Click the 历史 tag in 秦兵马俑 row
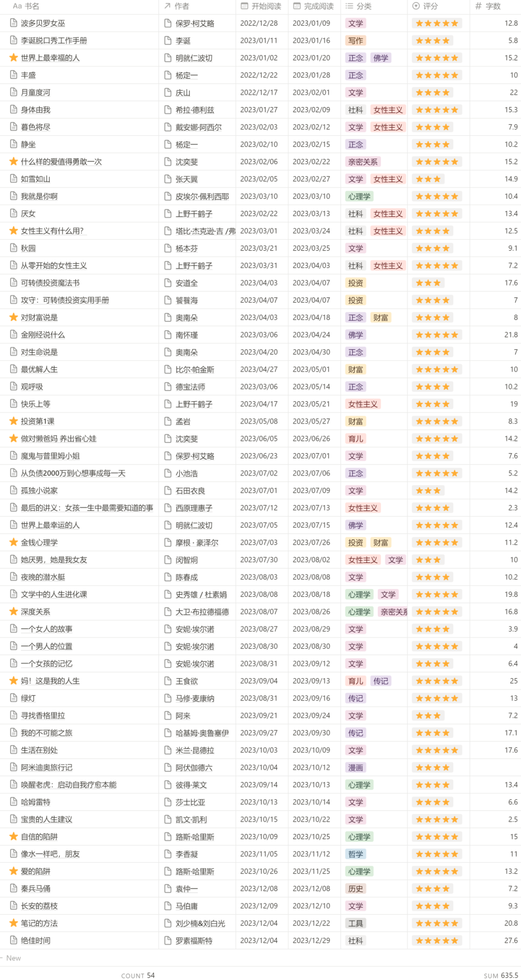 (356, 888)
